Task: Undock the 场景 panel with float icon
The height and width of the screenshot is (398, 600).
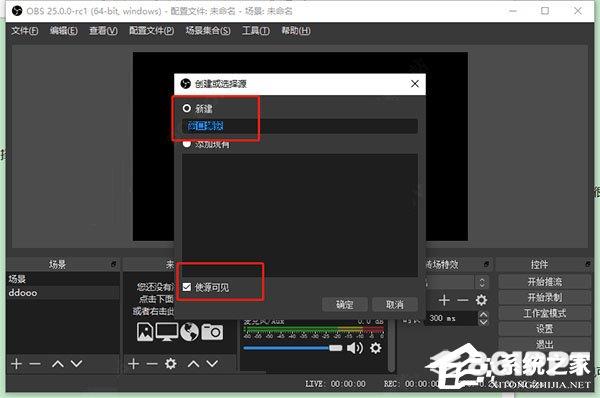Action: click(x=113, y=264)
